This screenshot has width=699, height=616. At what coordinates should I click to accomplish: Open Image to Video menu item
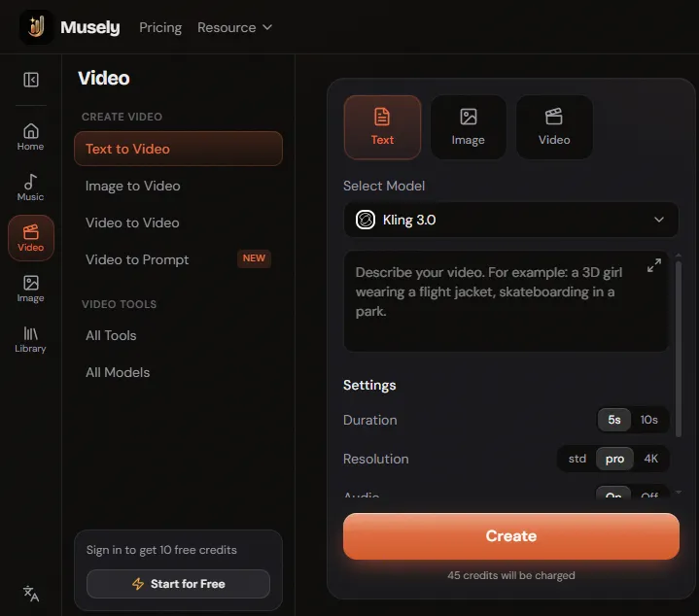(x=178, y=186)
